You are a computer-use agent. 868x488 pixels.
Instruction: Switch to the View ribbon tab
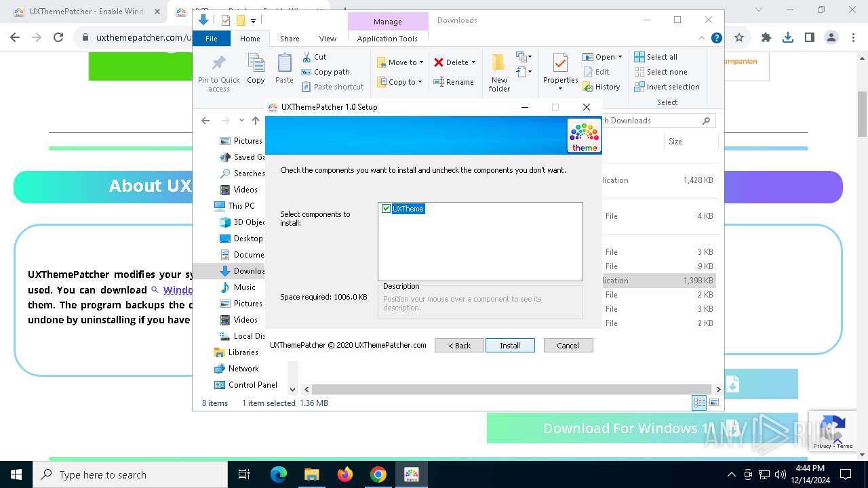click(328, 39)
